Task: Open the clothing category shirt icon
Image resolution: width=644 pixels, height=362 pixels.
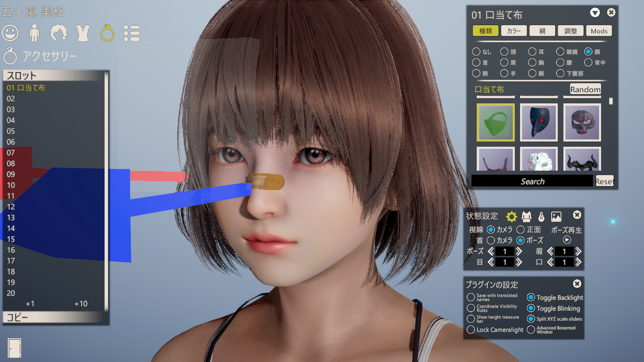Action: point(83,33)
